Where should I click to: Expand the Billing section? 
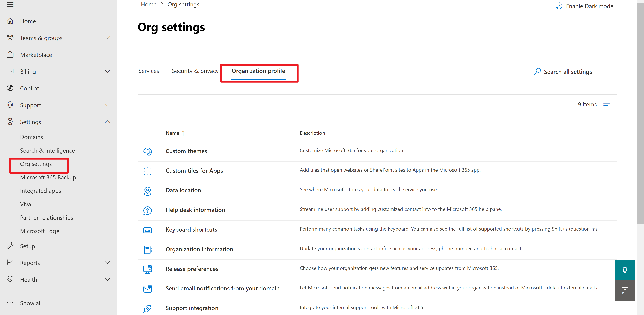tap(108, 71)
